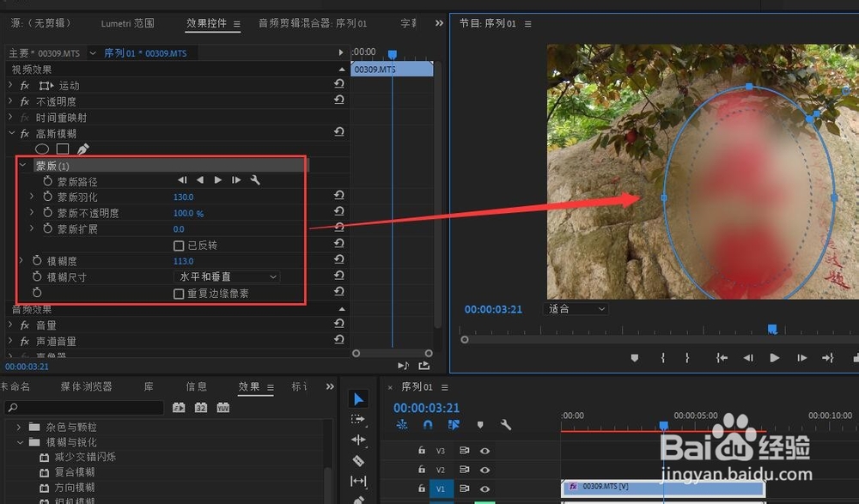Reset the 高斯模糊 effect with reset arrow
The width and height of the screenshot is (859, 504).
coord(338,133)
